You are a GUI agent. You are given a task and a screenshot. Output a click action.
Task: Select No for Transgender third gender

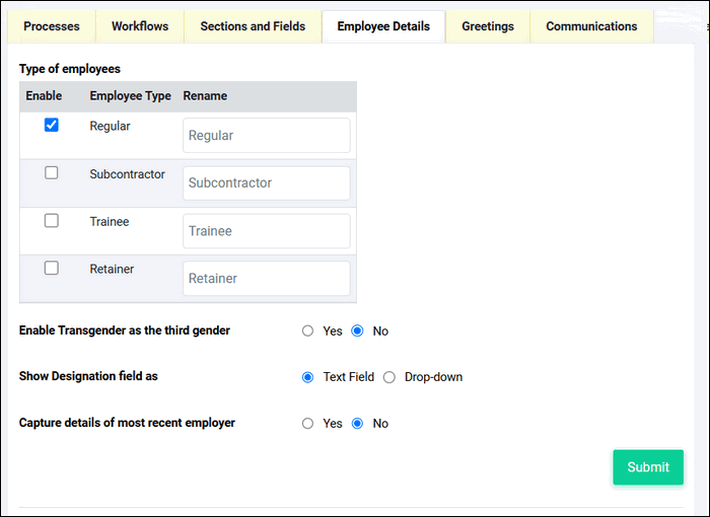point(357,331)
